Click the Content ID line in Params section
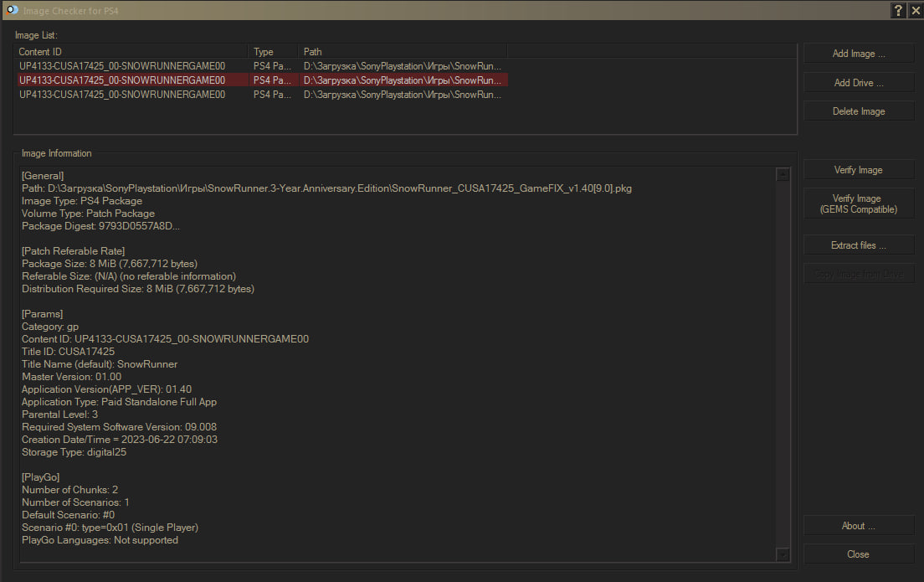The height and width of the screenshot is (582, 924). [x=165, y=339]
